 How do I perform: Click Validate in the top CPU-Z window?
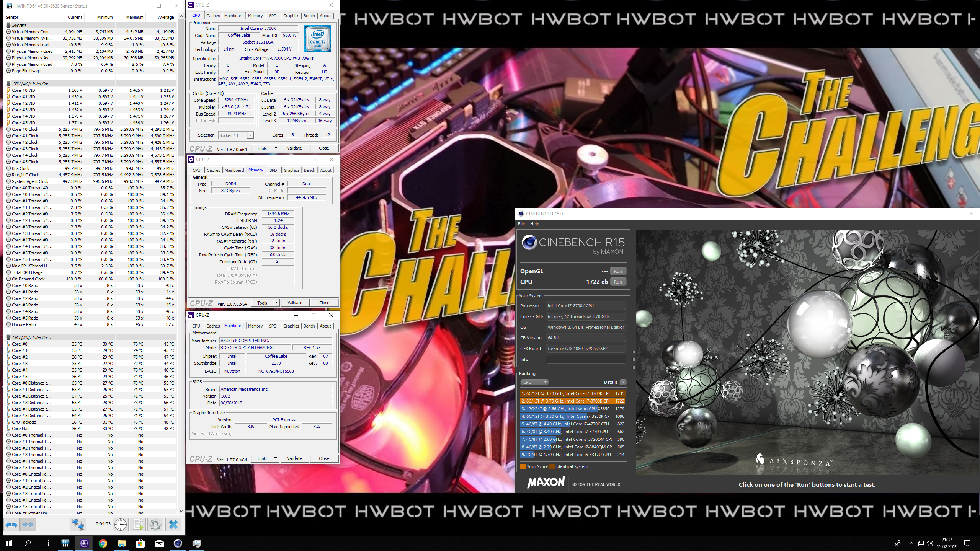coord(294,148)
